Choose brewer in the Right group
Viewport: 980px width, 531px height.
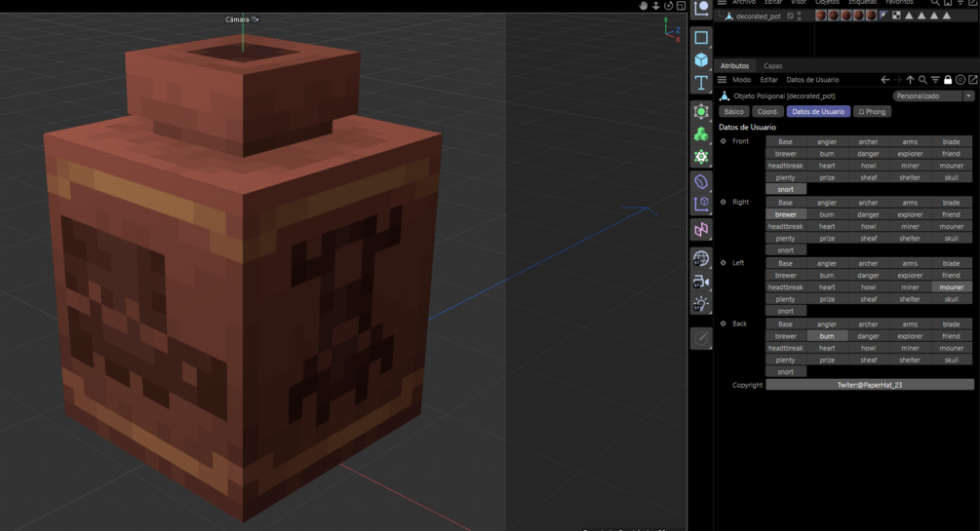click(x=786, y=214)
